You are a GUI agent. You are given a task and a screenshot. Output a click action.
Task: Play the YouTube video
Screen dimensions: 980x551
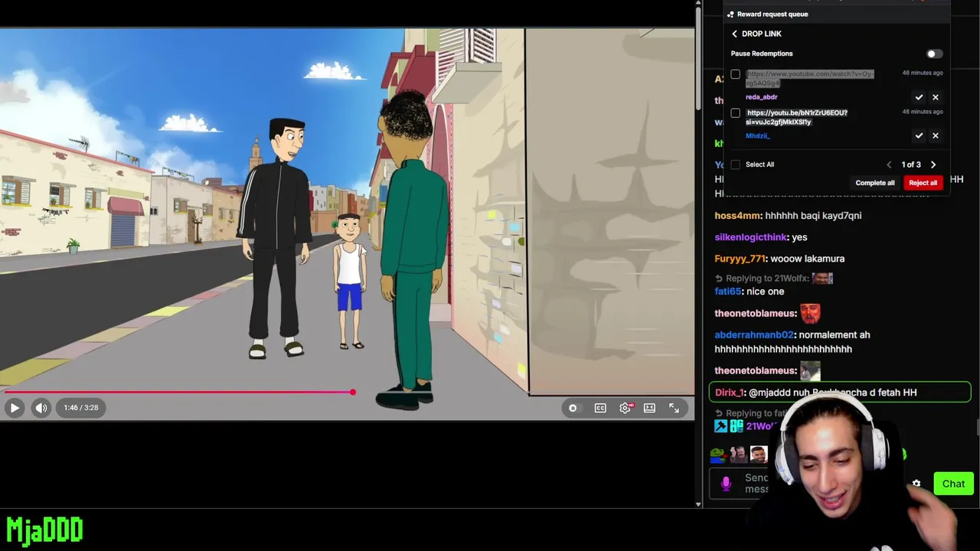pyautogui.click(x=15, y=408)
